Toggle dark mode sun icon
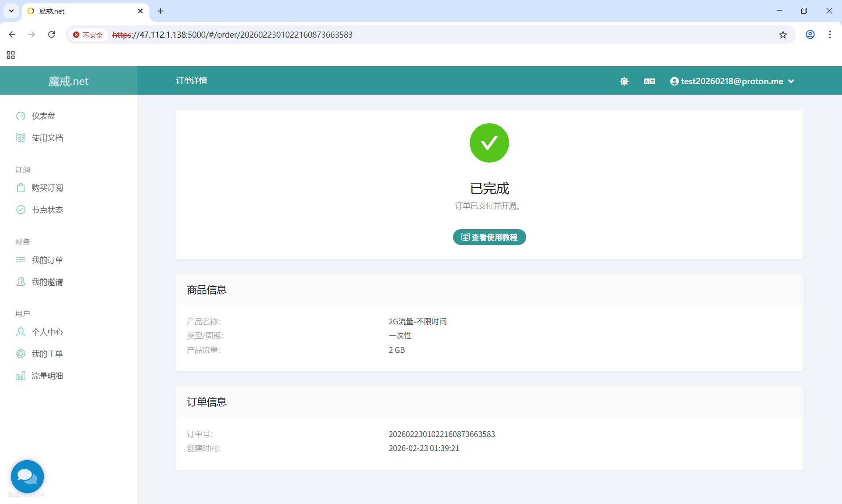 point(624,81)
